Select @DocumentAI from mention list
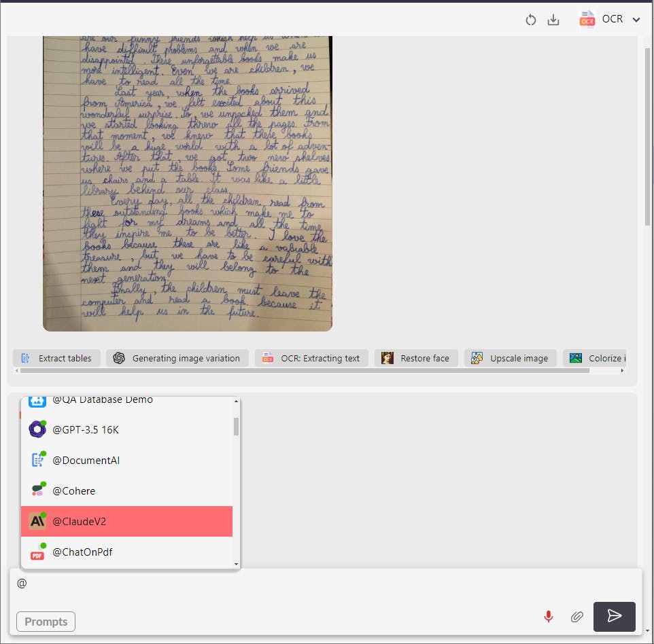This screenshot has height=644, width=654. coord(127,460)
